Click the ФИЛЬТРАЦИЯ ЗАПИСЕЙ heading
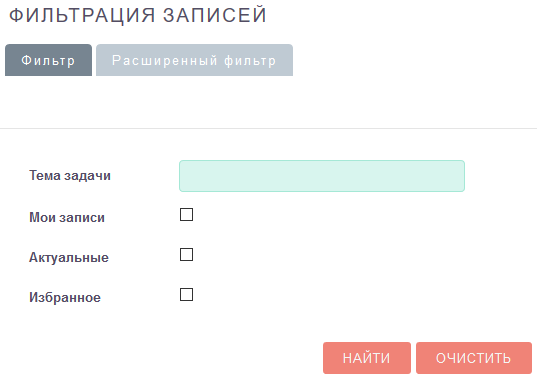 pyautogui.click(x=138, y=15)
